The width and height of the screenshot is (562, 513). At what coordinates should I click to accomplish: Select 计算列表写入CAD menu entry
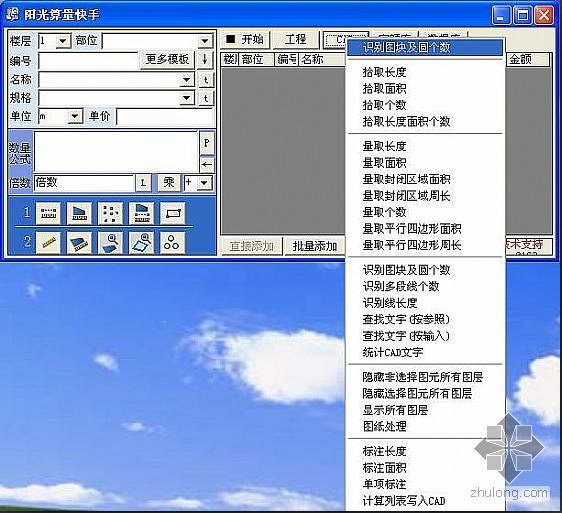[x=425, y=501]
